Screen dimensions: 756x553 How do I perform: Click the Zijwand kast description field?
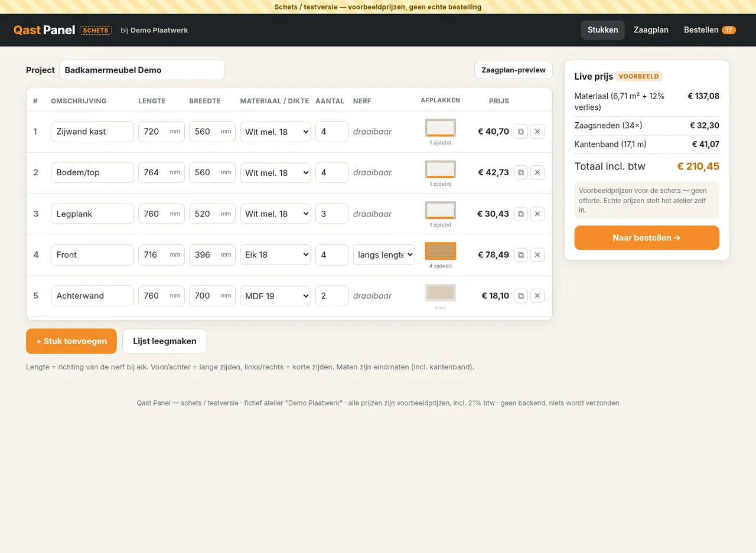coord(92,132)
